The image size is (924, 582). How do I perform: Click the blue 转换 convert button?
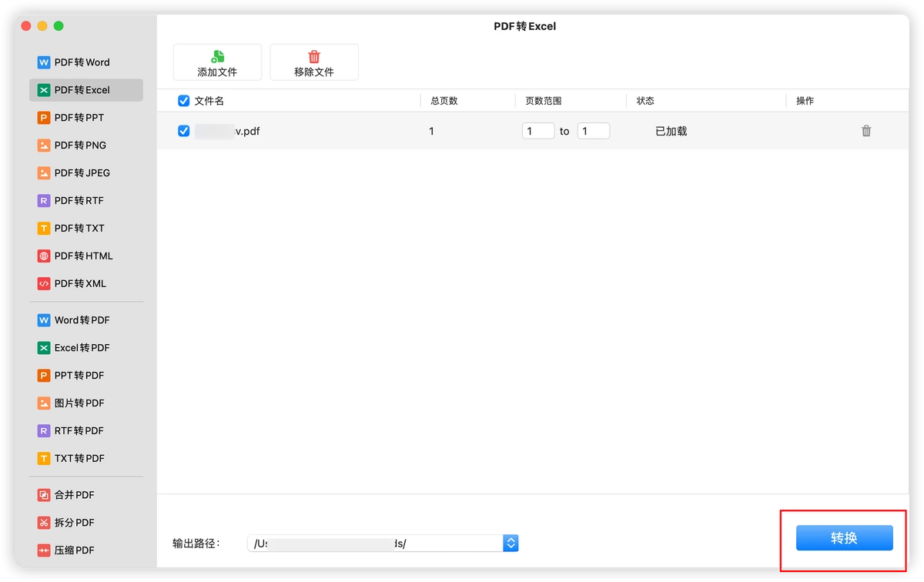pyautogui.click(x=844, y=538)
